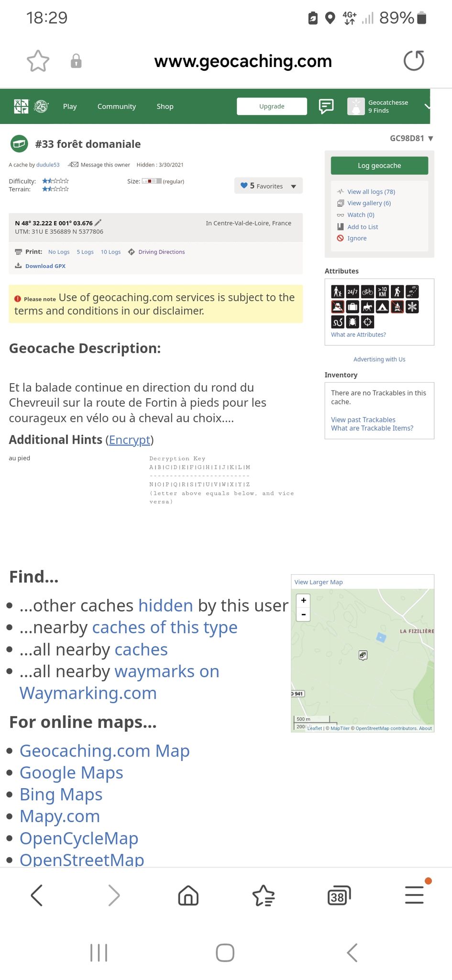Open the message center chat icon
452x980 pixels.
click(326, 106)
